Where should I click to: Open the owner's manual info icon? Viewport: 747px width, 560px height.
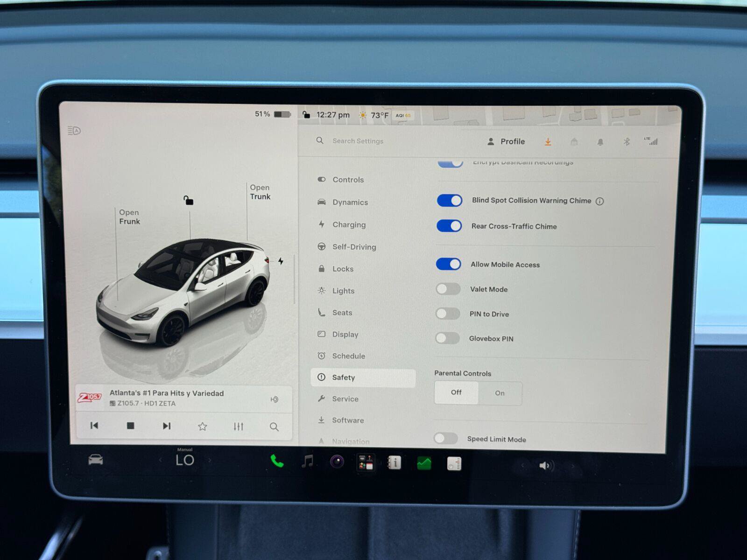(395, 463)
